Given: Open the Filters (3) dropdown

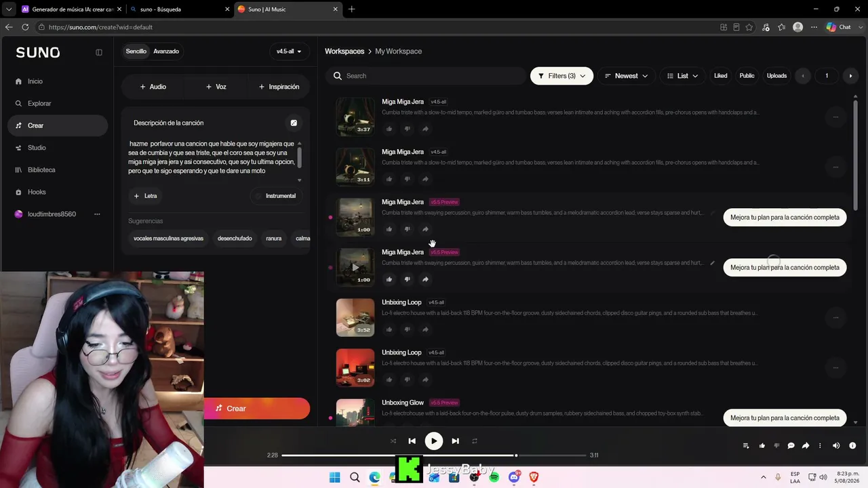Looking at the screenshot, I should 561,76.
